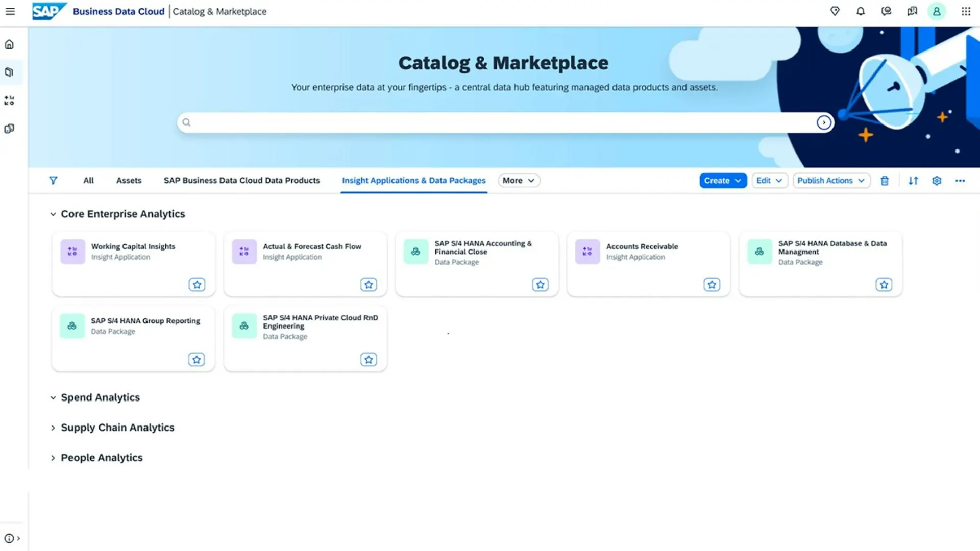Open the notifications bell
The image size is (980, 551).
pos(861,11)
